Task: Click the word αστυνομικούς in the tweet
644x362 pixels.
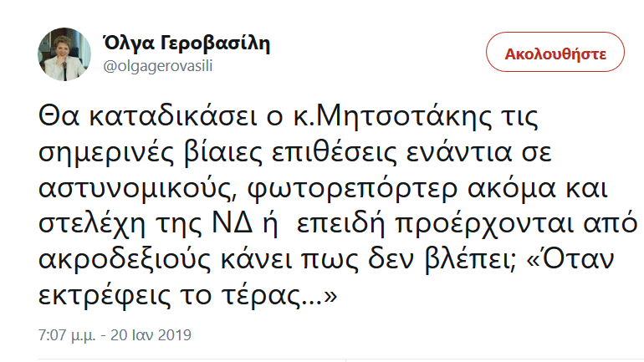Action: (131, 190)
